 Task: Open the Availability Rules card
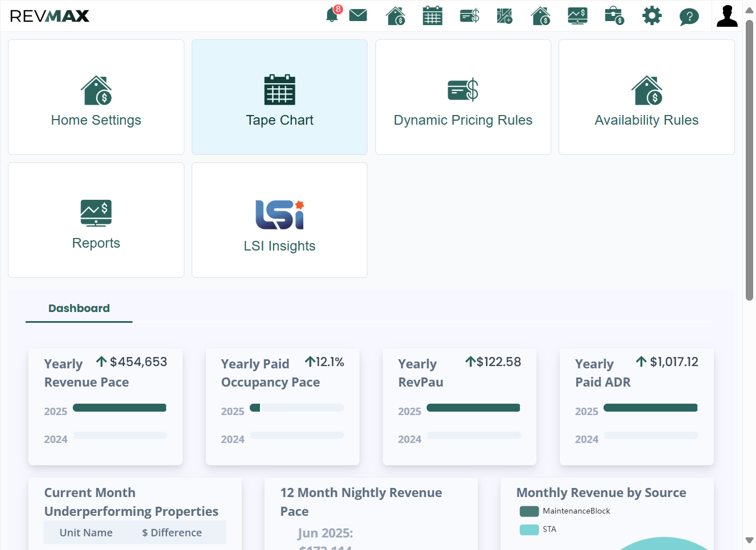(647, 97)
